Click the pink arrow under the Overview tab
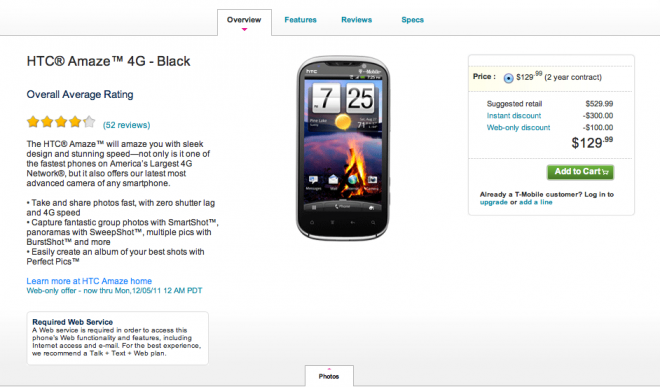Screen dimensions: 660x387 [244, 29]
